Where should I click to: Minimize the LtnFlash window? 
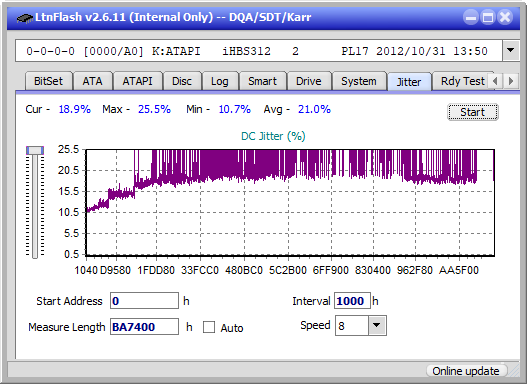point(471,17)
